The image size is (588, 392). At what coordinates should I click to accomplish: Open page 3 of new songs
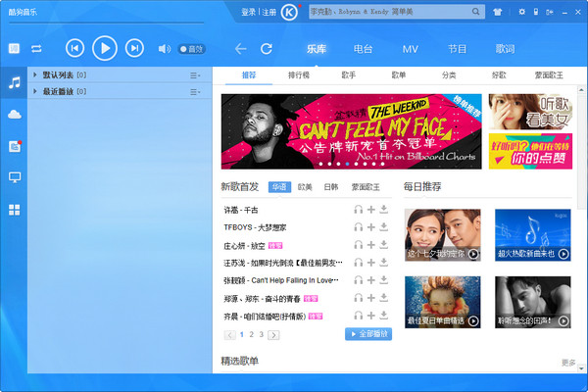point(262,334)
